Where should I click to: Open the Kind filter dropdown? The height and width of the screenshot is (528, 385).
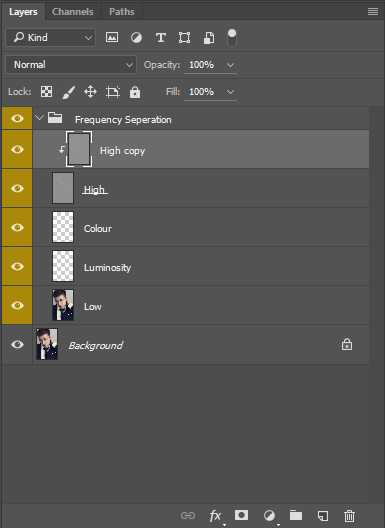pos(51,37)
